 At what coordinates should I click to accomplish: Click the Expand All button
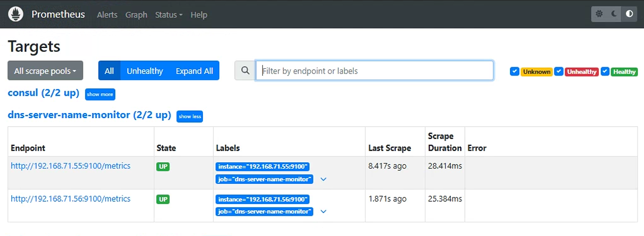point(194,71)
